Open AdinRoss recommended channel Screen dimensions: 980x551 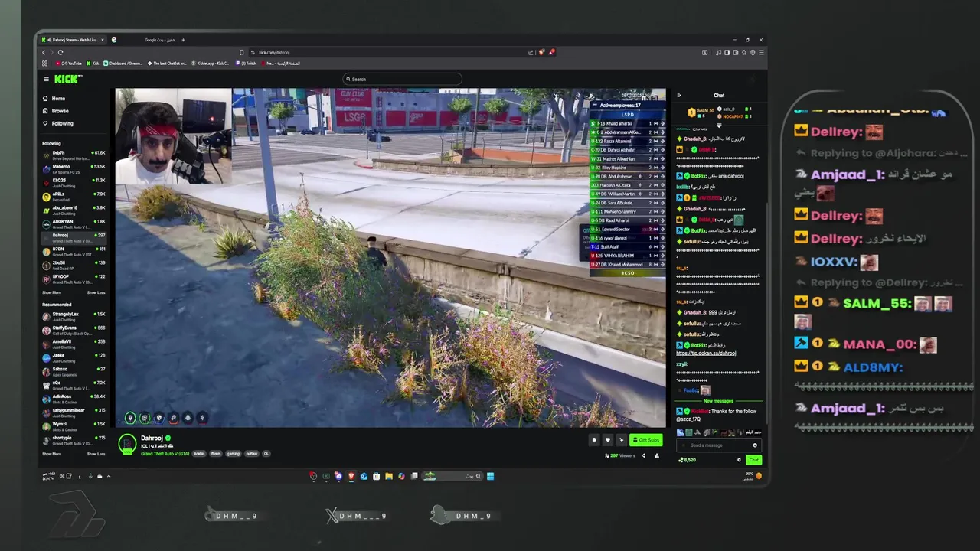tap(73, 398)
